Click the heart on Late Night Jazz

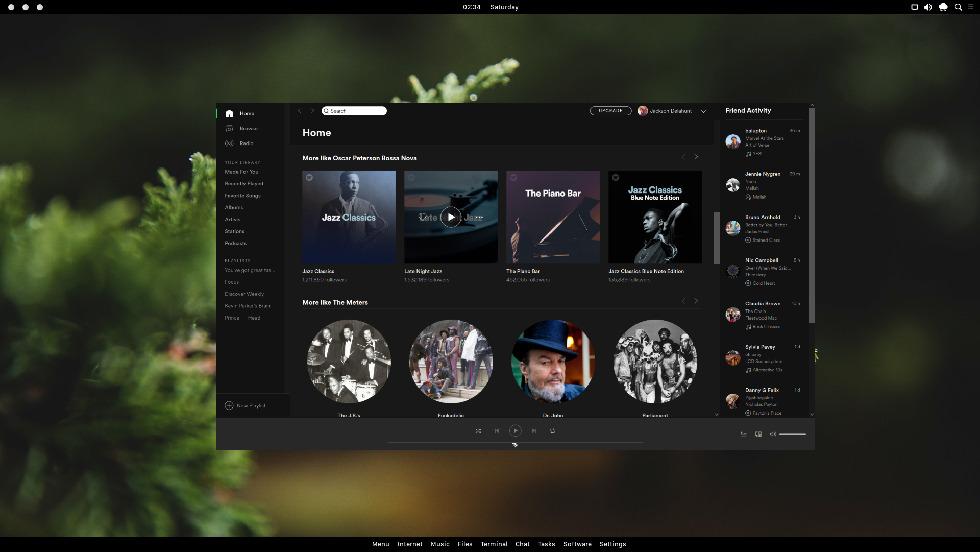(422, 217)
